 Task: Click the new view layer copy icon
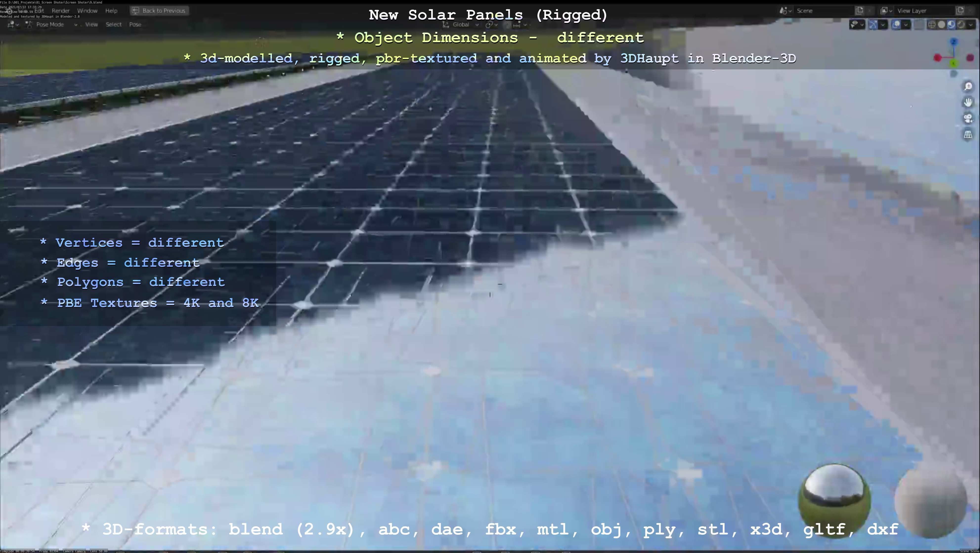pyautogui.click(x=959, y=11)
